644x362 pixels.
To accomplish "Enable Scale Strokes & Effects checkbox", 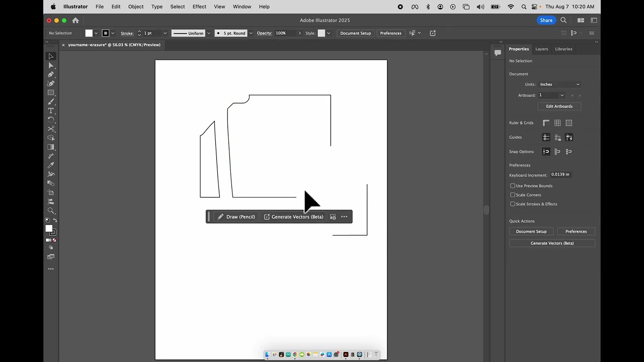I will [513, 204].
